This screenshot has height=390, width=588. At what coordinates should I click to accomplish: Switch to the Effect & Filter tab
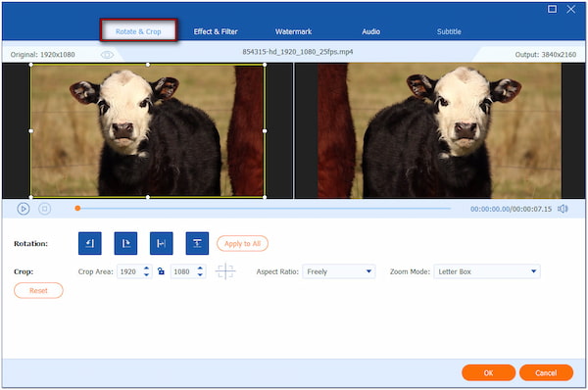(x=216, y=31)
